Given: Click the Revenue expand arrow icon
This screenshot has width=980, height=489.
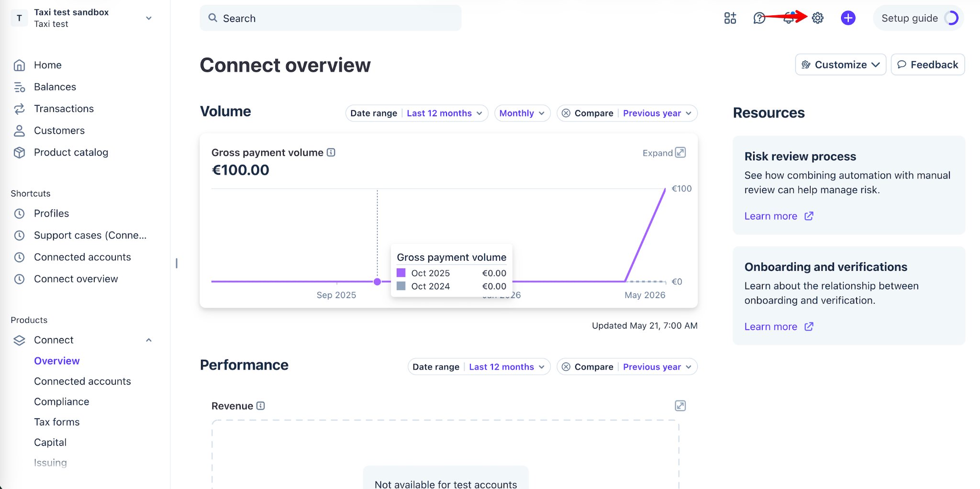Looking at the screenshot, I should tap(680, 406).
